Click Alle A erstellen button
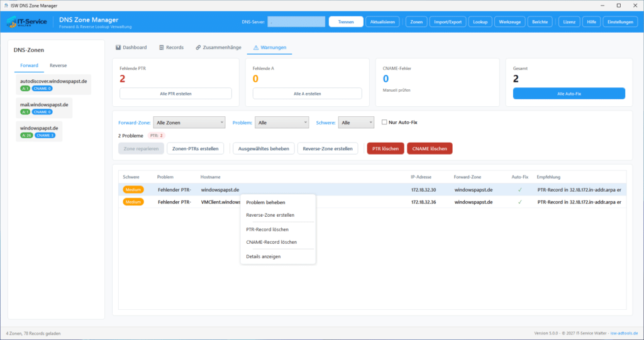Viewport: 644px width, 340px height. pos(307,94)
